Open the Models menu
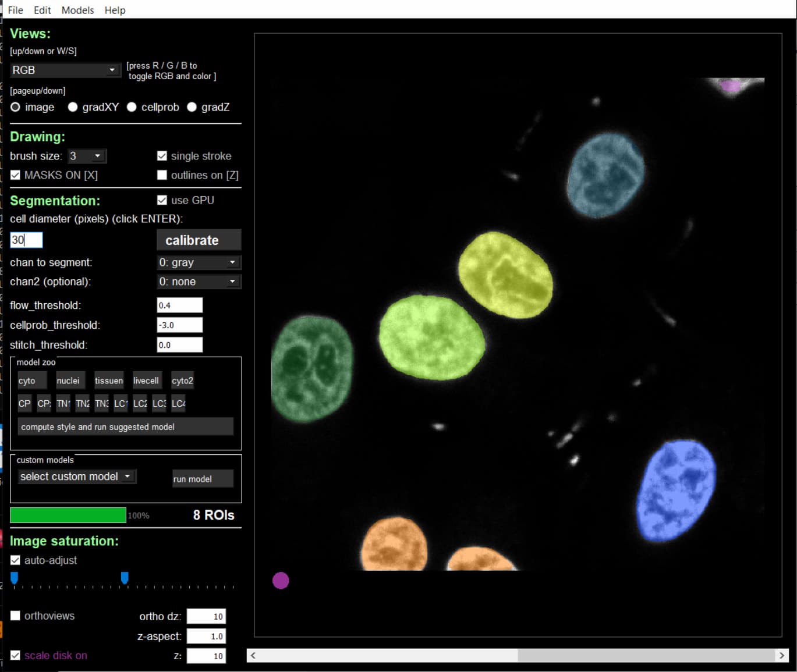The height and width of the screenshot is (672, 797). pyautogui.click(x=77, y=10)
